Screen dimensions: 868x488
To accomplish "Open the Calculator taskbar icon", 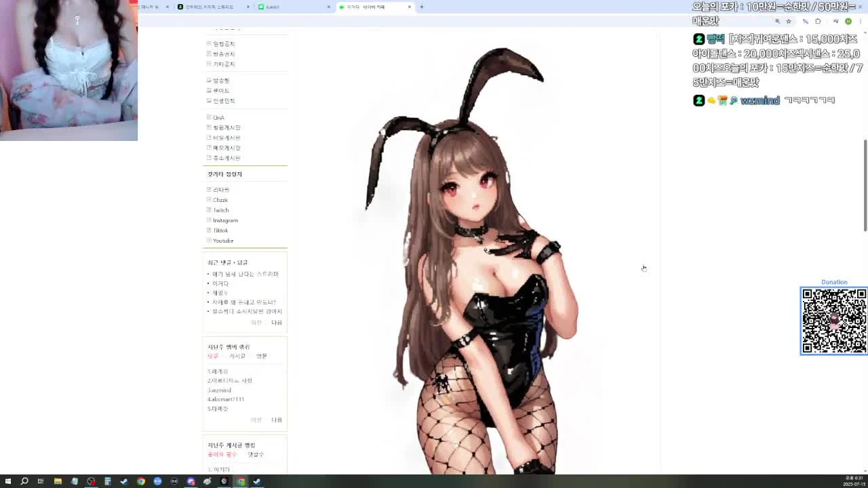I will click(x=107, y=481).
